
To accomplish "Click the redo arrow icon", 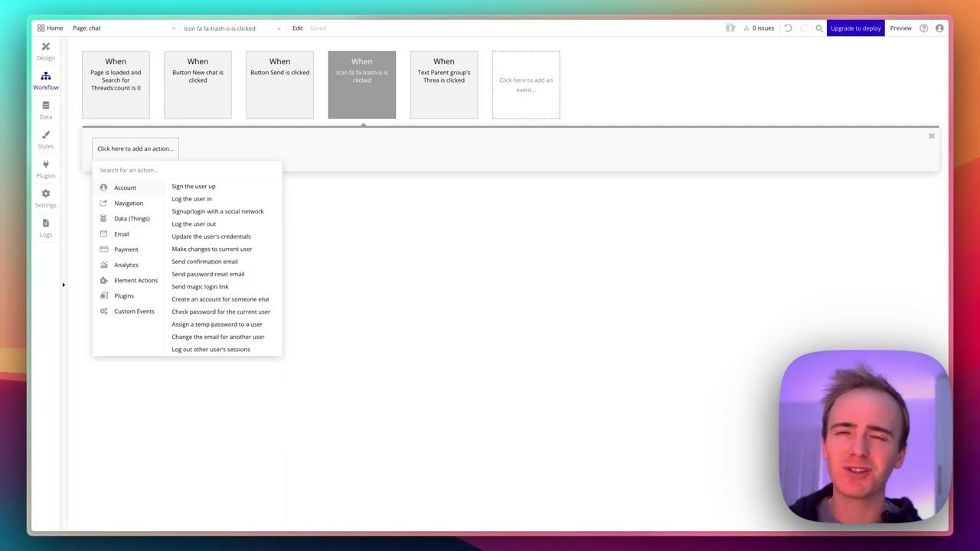I will [803, 28].
